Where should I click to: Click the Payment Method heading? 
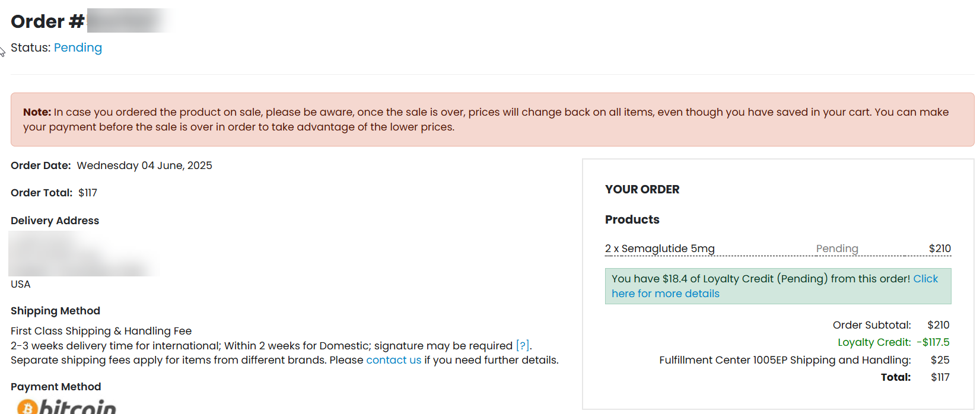coord(56,387)
